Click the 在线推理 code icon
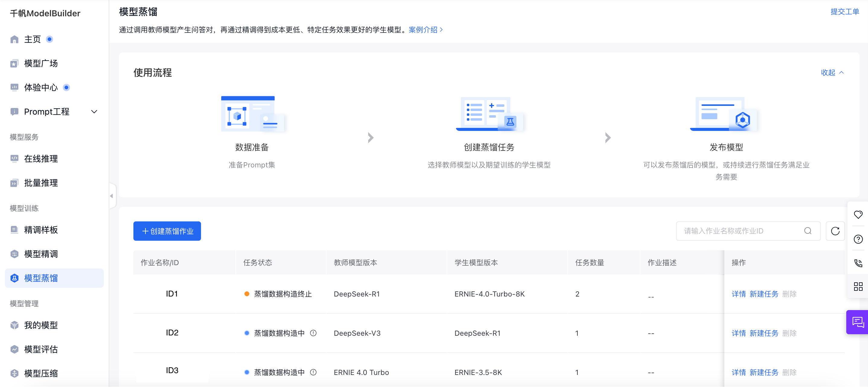This screenshot has height=387, width=868. [14, 159]
